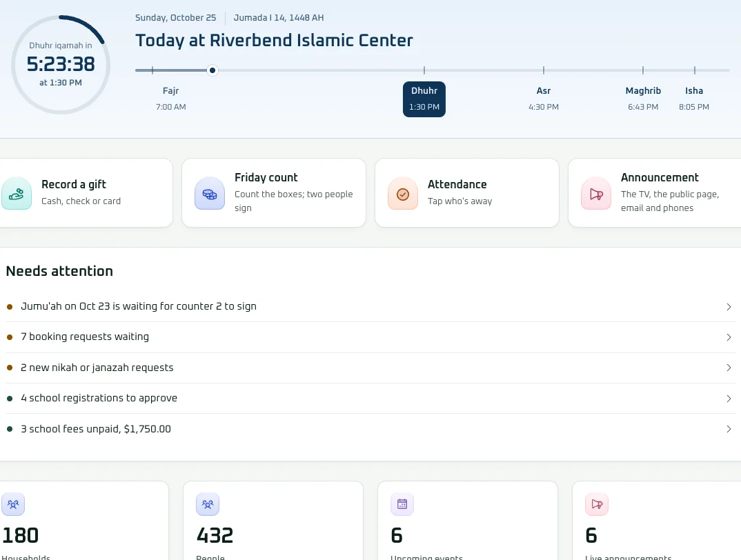Click "Count the boxes; two people sign" text

coord(294,201)
